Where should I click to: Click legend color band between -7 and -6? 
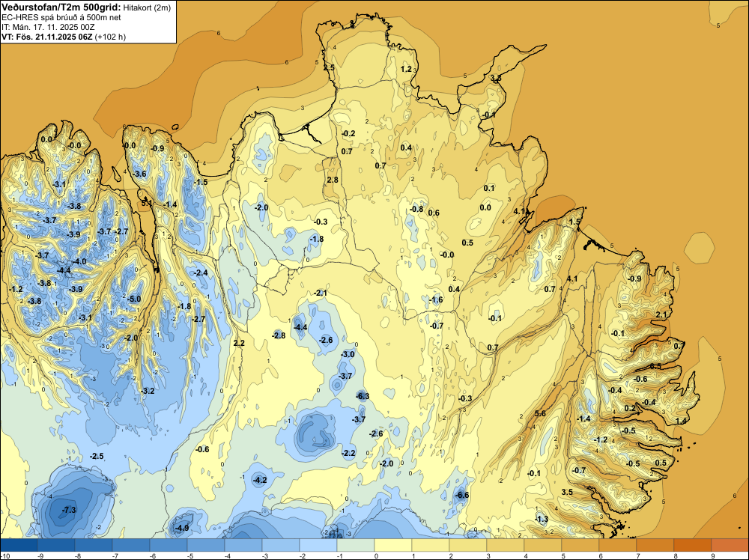click(x=131, y=545)
